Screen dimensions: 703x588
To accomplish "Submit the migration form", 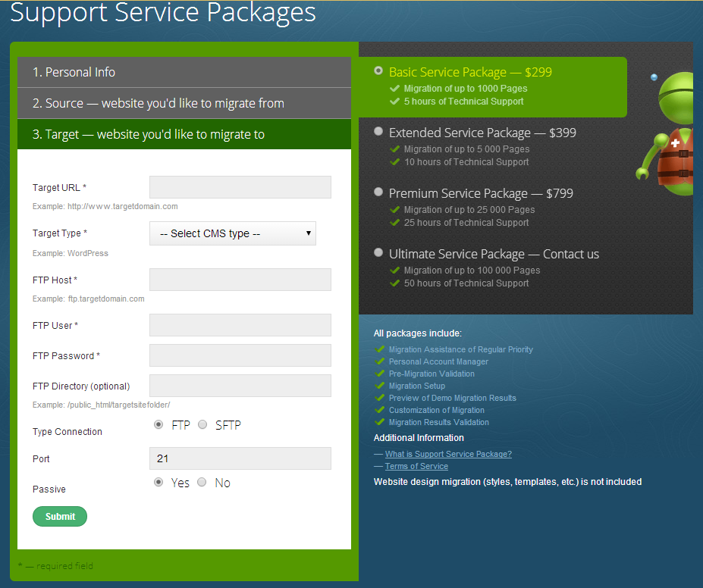I will pos(60,516).
